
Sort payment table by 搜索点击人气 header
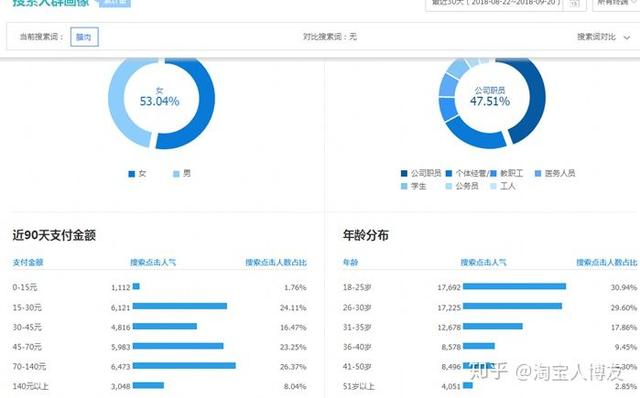click(153, 262)
